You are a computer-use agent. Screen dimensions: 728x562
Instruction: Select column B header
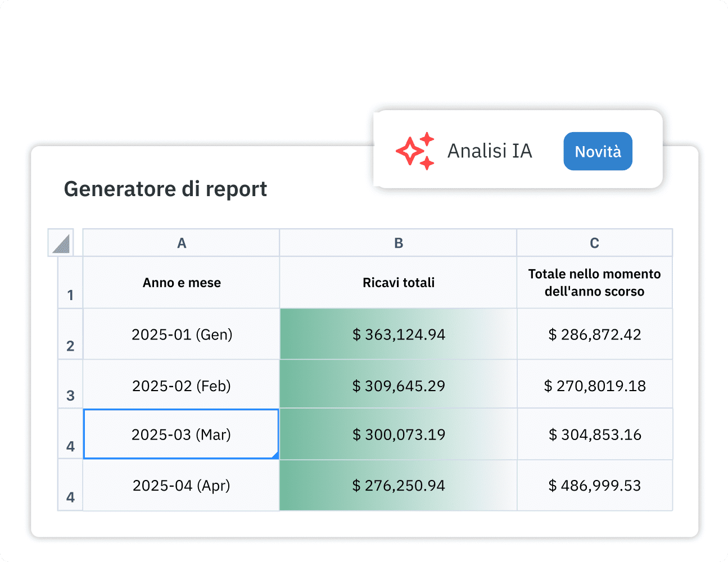click(x=398, y=242)
